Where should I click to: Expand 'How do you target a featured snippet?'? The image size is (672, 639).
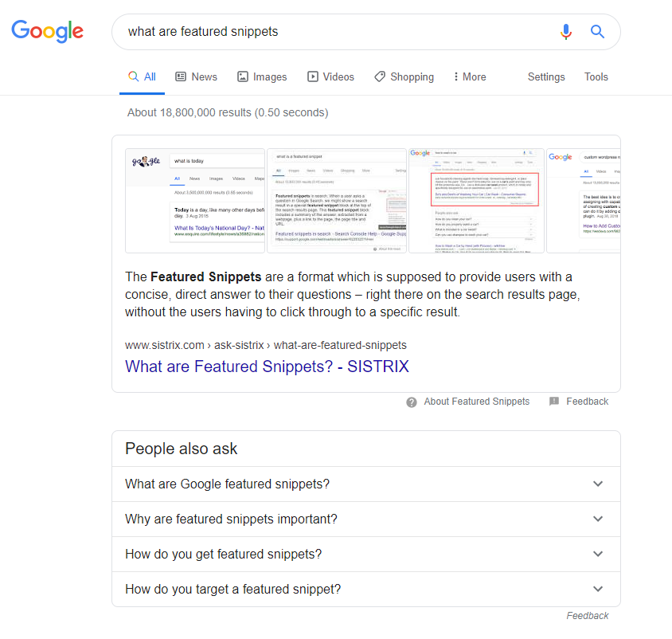click(366, 590)
